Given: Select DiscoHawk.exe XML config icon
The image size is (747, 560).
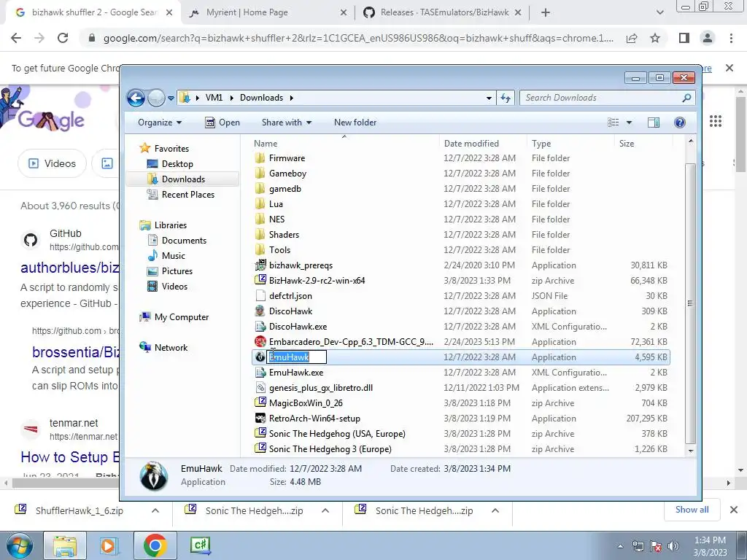Looking at the screenshot, I should pos(260,326).
